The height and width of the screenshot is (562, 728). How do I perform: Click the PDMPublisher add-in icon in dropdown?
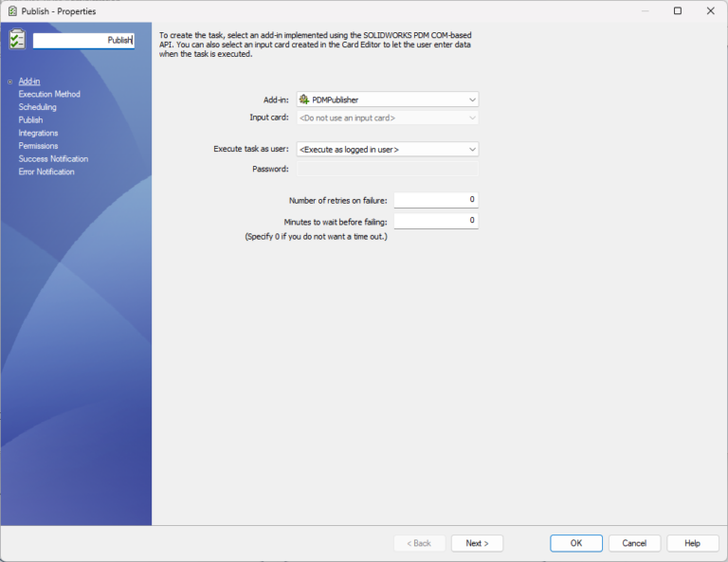coord(304,100)
